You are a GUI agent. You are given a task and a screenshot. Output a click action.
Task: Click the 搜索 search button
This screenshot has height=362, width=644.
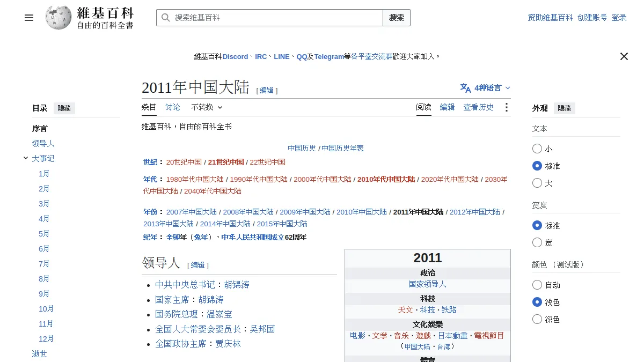[x=397, y=18]
